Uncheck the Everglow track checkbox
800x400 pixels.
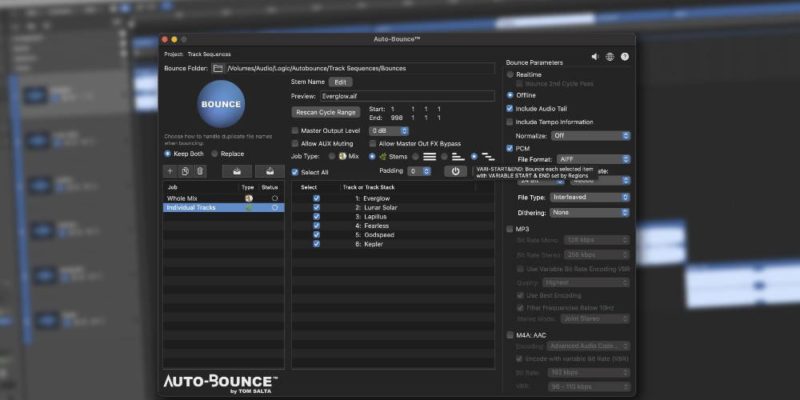[x=316, y=198]
